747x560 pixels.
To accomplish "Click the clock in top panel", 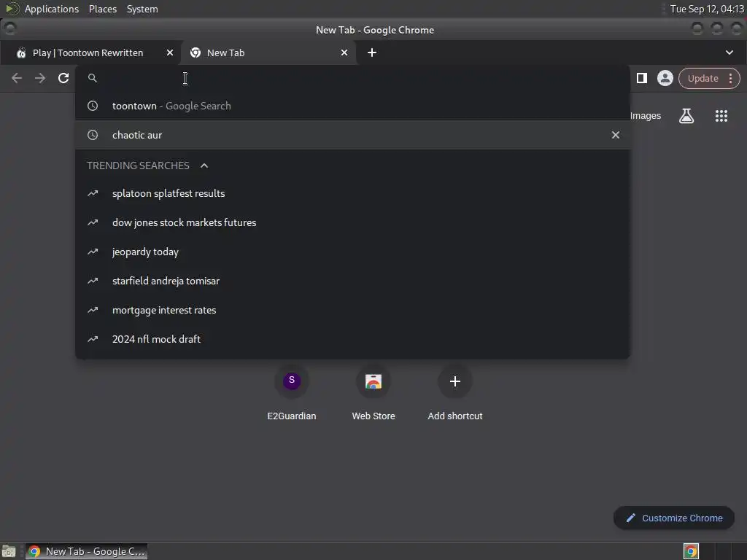I will (x=706, y=9).
